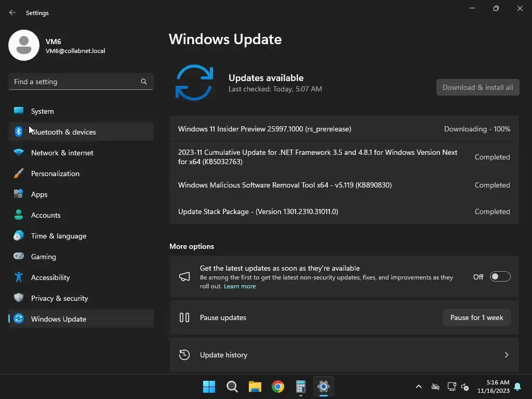Click VM6@collabnet.local account email

point(75,51)
